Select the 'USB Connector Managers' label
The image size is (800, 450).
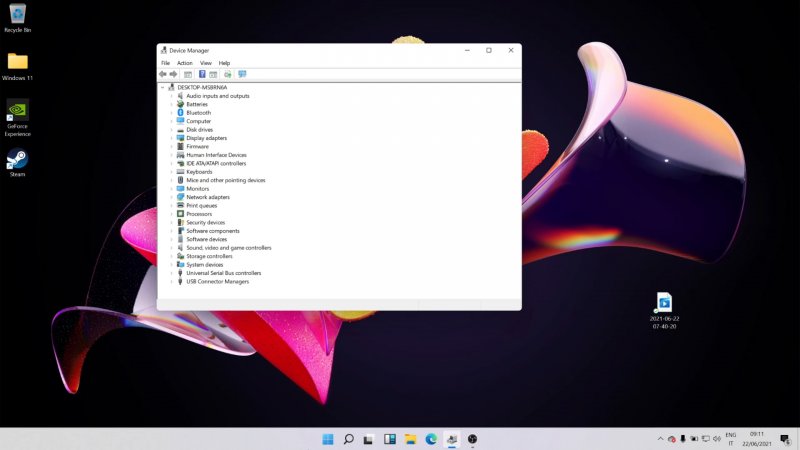click(x=218, y=282)
